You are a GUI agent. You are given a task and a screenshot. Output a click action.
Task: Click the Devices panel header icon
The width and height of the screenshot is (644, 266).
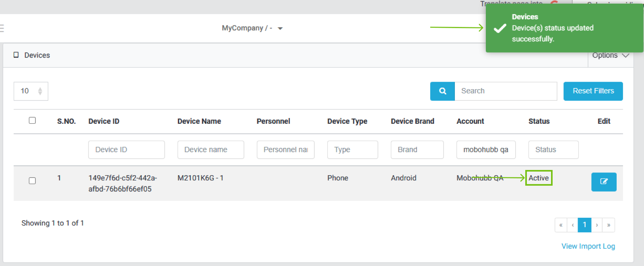16,55
